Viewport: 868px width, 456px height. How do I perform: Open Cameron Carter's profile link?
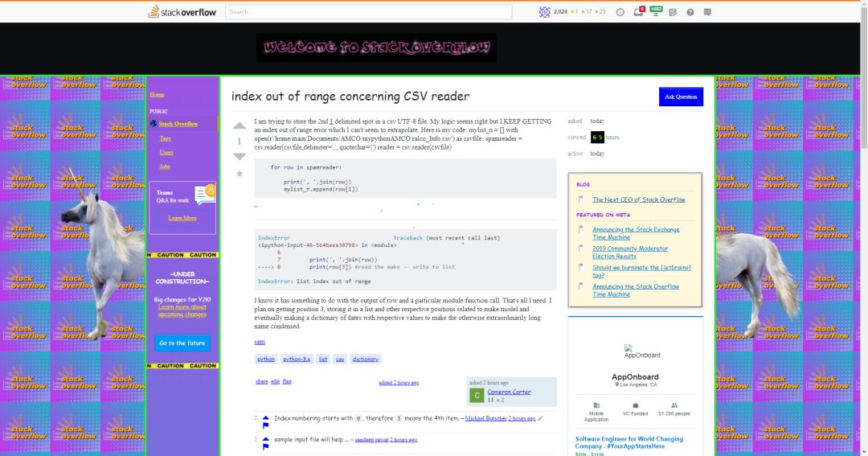tap(509, 392)
